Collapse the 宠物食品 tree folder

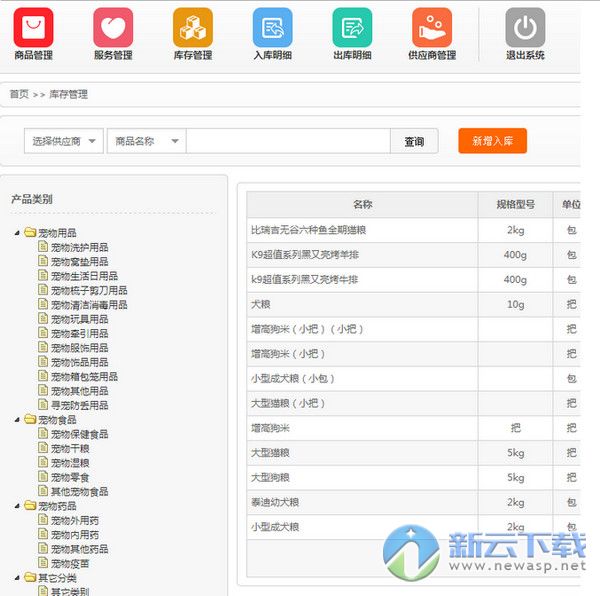[17, 420]
